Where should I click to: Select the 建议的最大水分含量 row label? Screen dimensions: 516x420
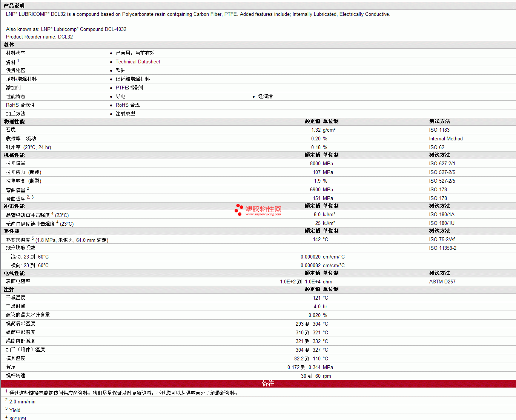pyautogui.click(x=28, y=315)
